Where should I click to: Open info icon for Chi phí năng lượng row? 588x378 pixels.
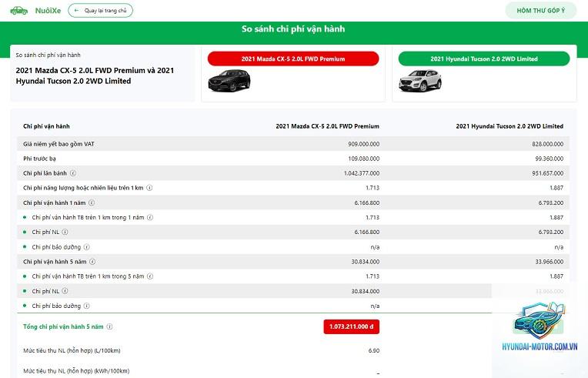pyautogui.click(x=149, y=188)
